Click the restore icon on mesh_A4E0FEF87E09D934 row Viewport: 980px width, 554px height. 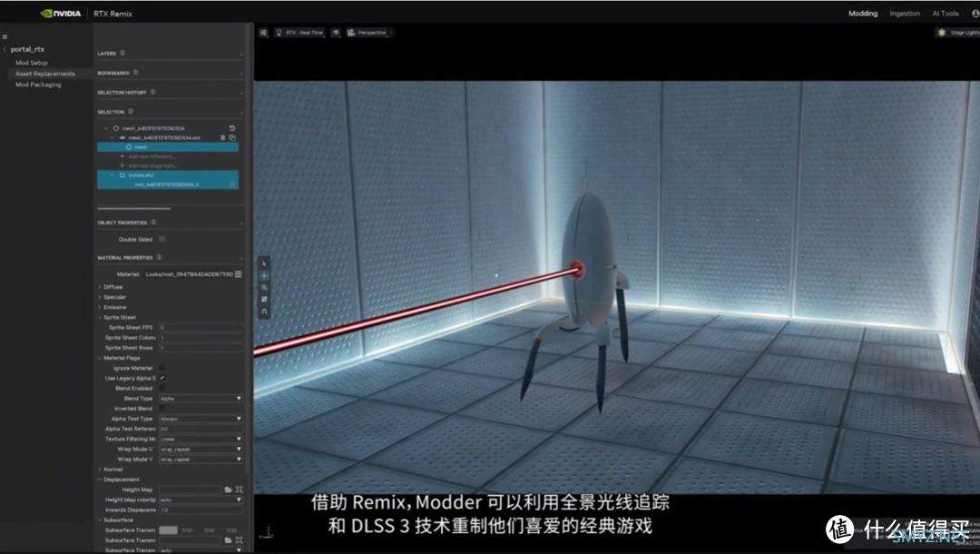(x=232, y=128)
